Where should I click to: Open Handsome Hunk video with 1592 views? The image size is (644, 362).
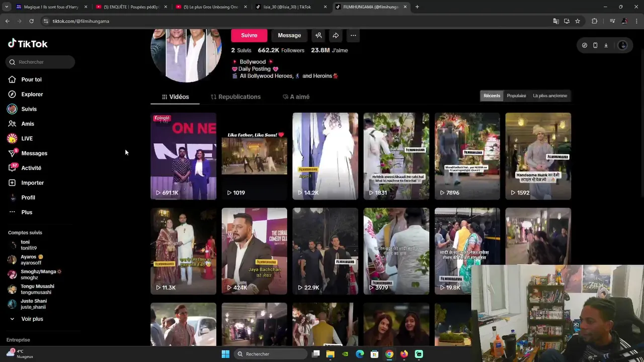pos(538,156)
